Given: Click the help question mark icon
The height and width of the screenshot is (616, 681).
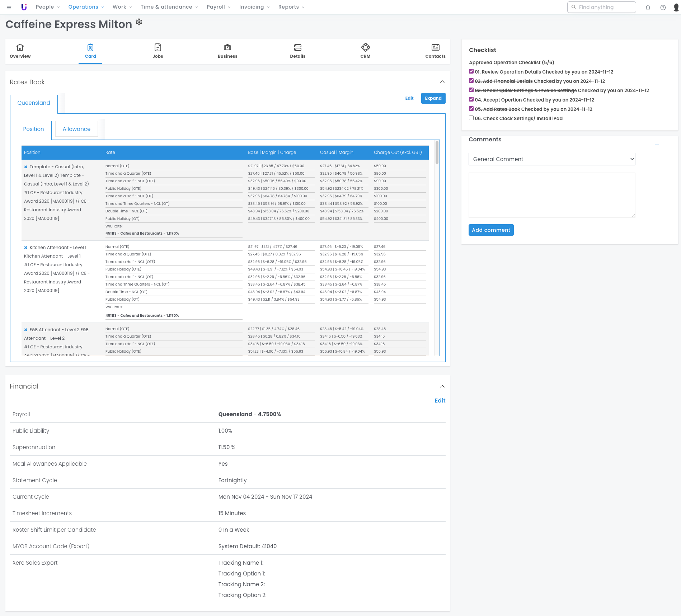Looking at the screenshot, I should click(x=663, y=8).
